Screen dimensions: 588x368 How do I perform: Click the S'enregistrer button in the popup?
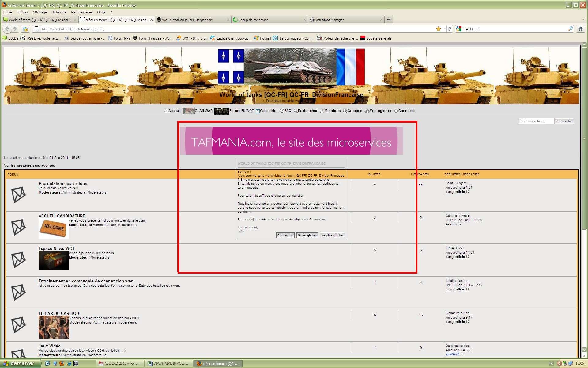[307, 235]
